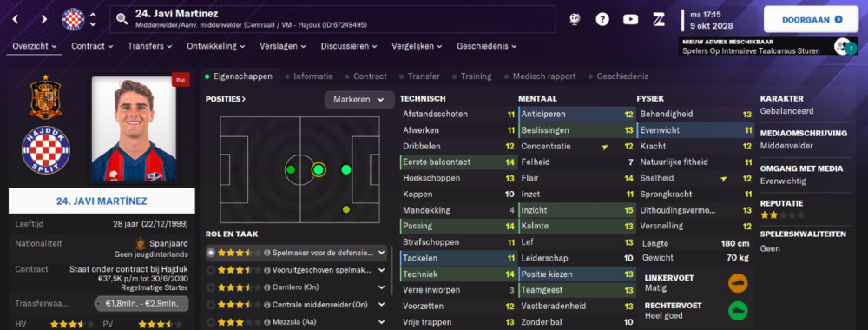Select the Mezzala (Aa) role radio button
868x330 pixels.
[x=210, y=321]
